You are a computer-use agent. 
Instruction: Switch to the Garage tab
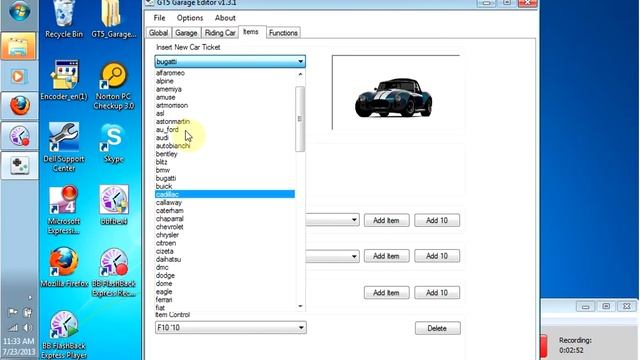coord(186,33)
